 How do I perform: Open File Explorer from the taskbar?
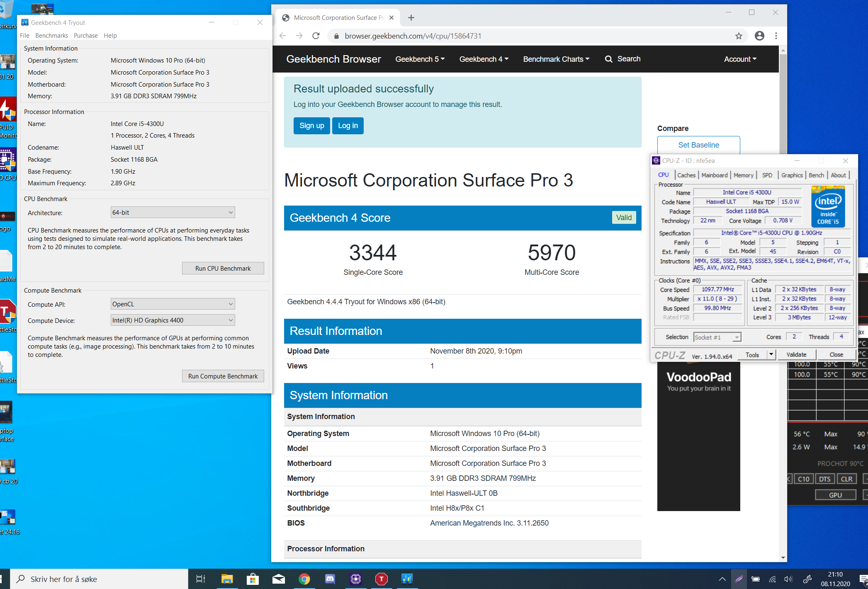pyautogui.click(x=227, y=579)
